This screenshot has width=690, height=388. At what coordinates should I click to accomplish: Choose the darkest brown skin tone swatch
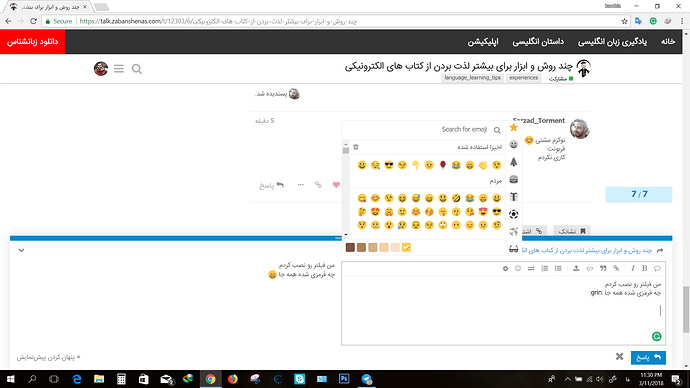[x=350, y=248]
